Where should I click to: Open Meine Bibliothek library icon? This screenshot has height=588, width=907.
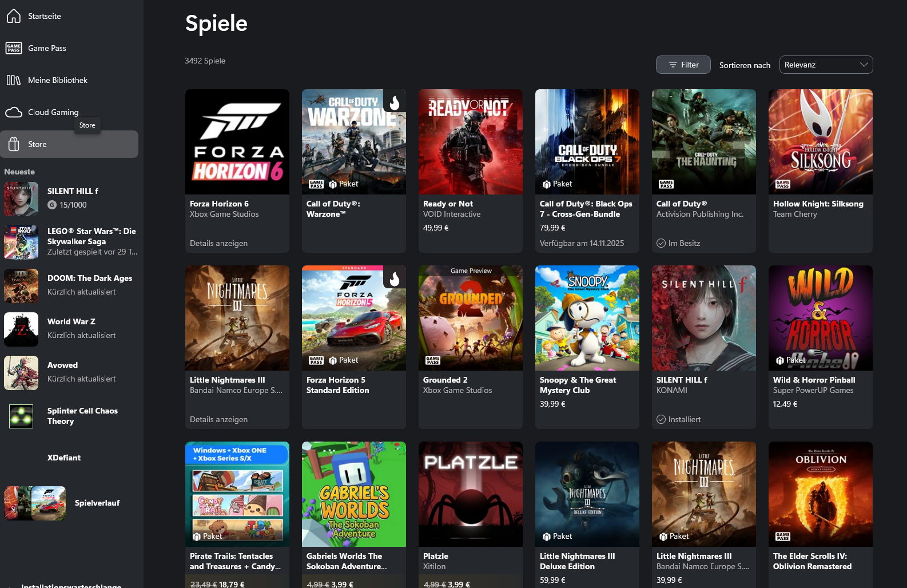(x=14, y=80)
